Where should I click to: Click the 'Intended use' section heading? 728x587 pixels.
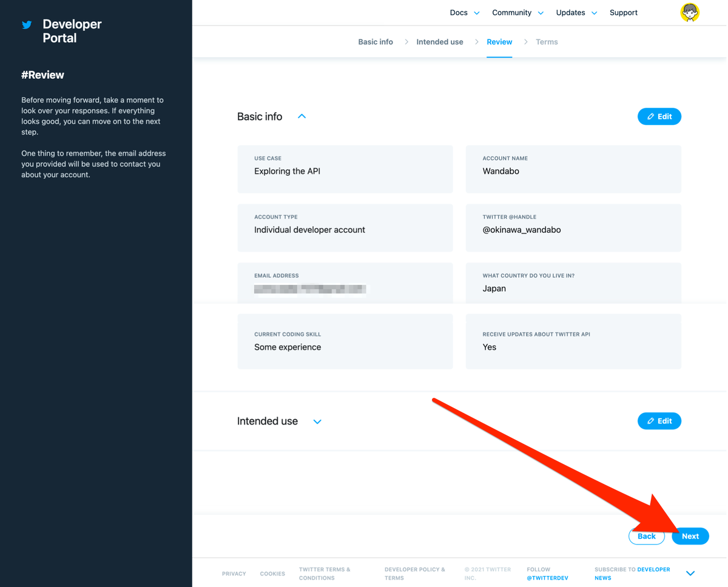pos(268,421)
